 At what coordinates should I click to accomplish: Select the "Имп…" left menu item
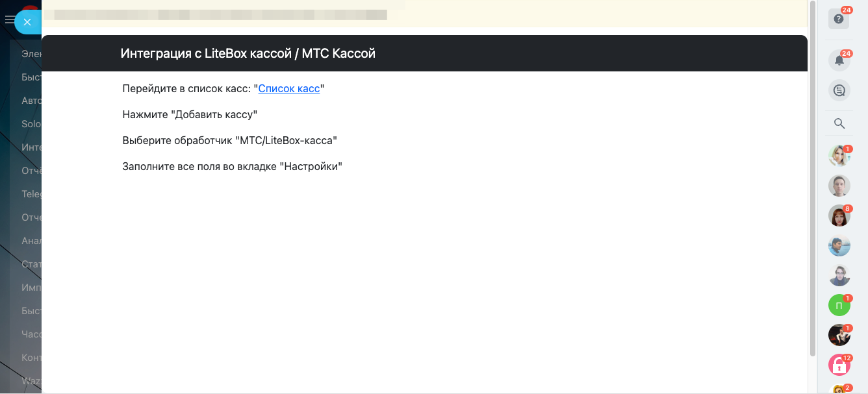31,288
